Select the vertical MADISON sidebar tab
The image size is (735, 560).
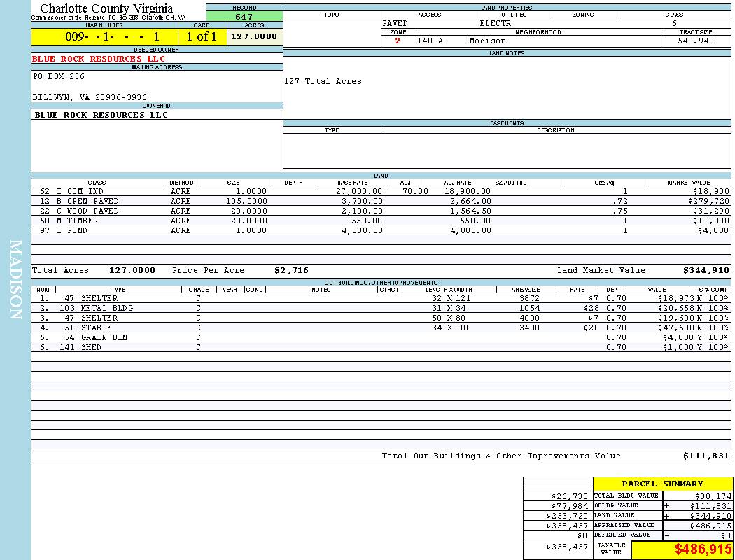coord(15,280)
